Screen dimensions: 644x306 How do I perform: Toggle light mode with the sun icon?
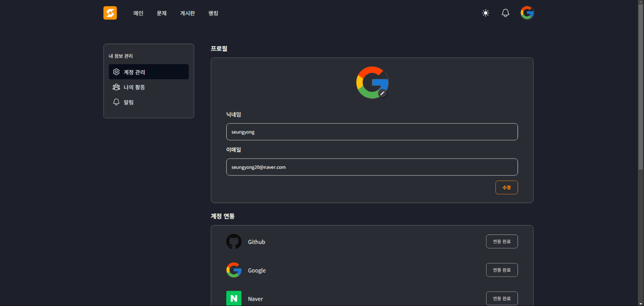click(x=486, y=13)
